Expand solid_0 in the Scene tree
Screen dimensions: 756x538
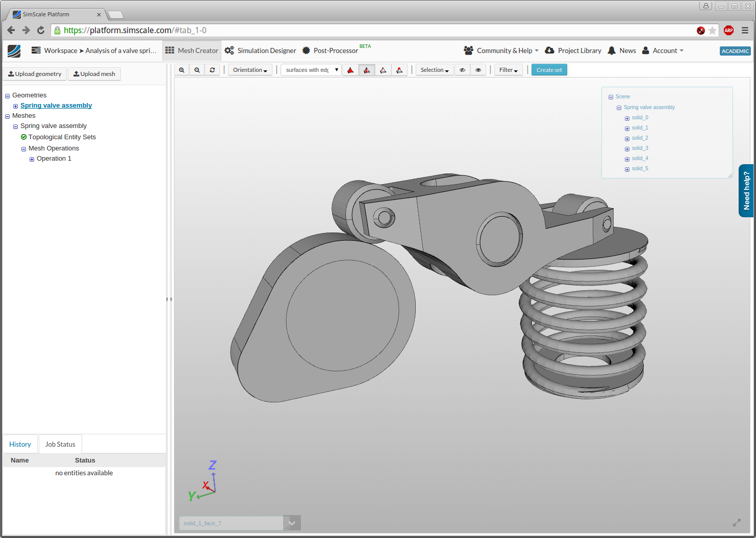[627, 118]
